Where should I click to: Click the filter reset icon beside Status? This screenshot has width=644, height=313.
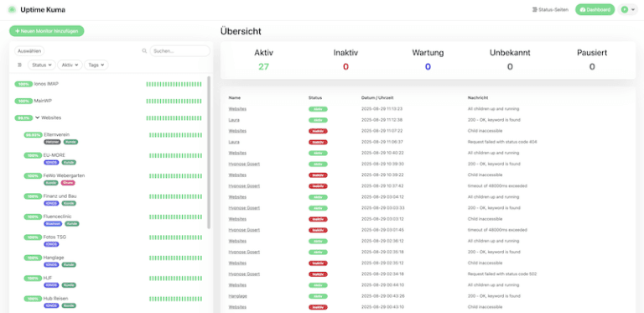[x=20, y=65]
